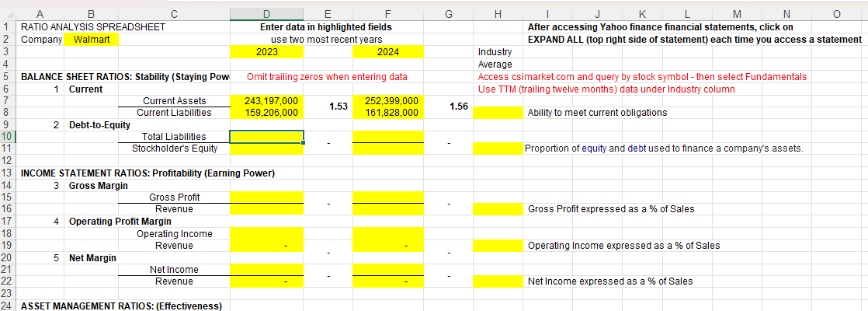Click cell with 159,206,000 current liabilities
This screenshot has width=868, height=311.
267,113
